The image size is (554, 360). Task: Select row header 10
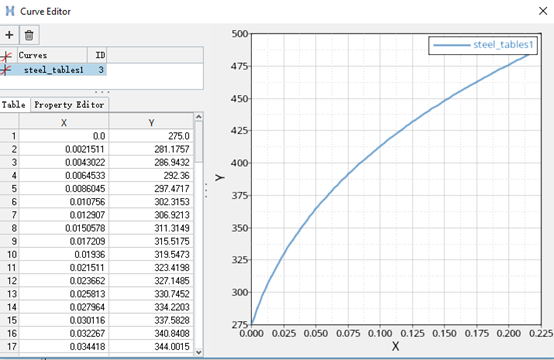[x=9, y=254]
